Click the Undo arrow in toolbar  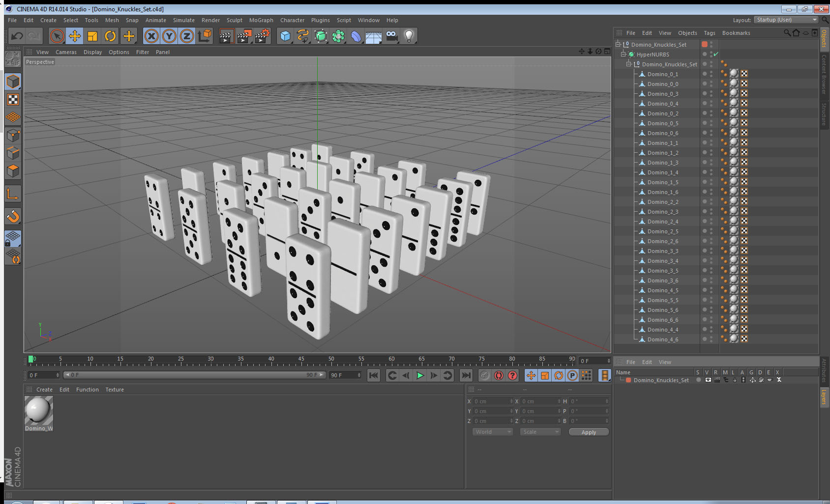tap(17, 36)
